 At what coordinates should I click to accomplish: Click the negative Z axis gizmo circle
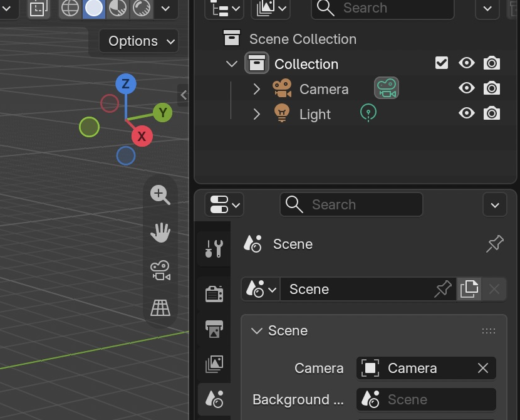(126, 155)
